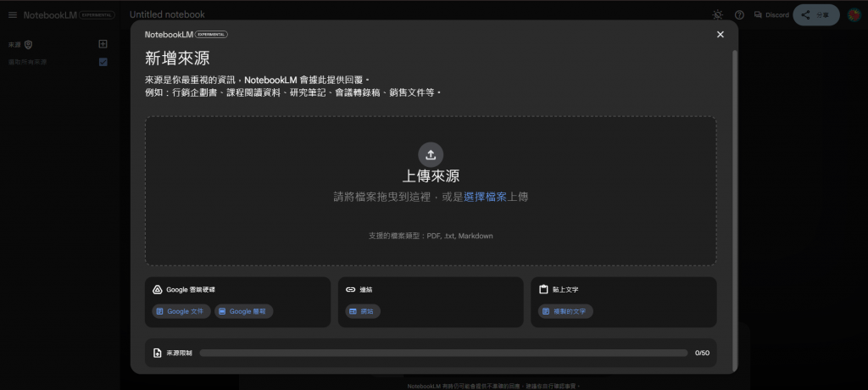Choose the Google 簡報 source chip
The height and width of the screenshot is (390, 868).
(x=243, y=311)
